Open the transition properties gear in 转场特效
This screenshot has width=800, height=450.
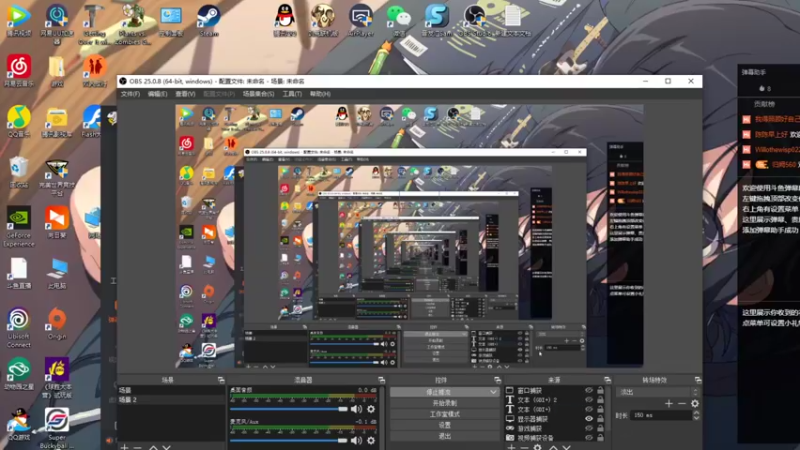coord(694,404)
